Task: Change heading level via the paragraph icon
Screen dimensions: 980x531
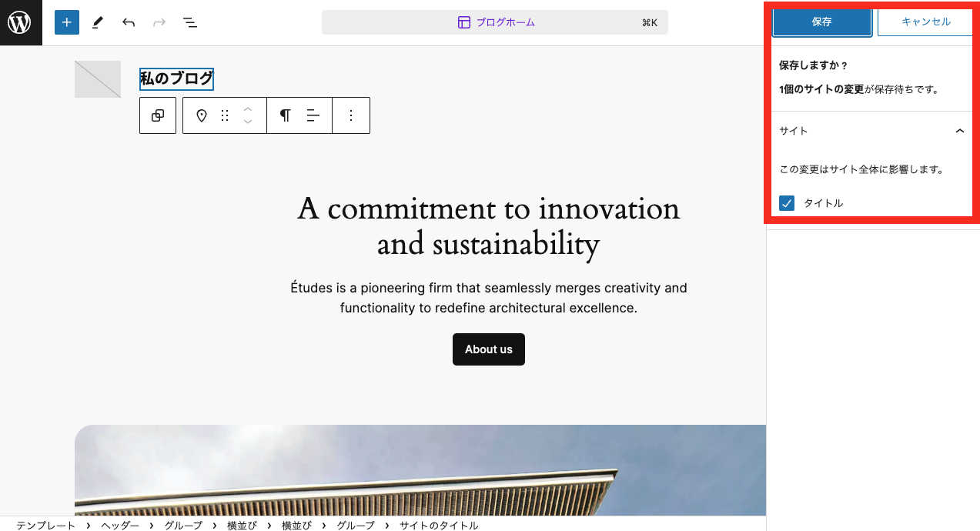Action: pyautogui.click(x=285, y=115)
